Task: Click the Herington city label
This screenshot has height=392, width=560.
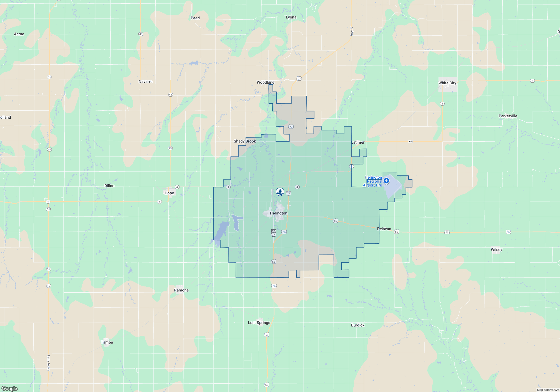Action: point(278,213)
